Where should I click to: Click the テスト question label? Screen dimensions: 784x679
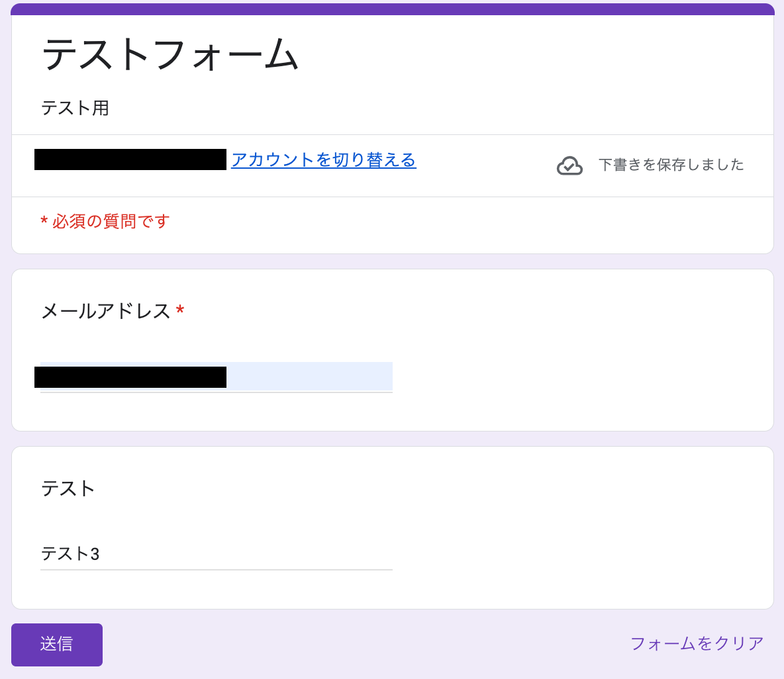coord(68,488)
